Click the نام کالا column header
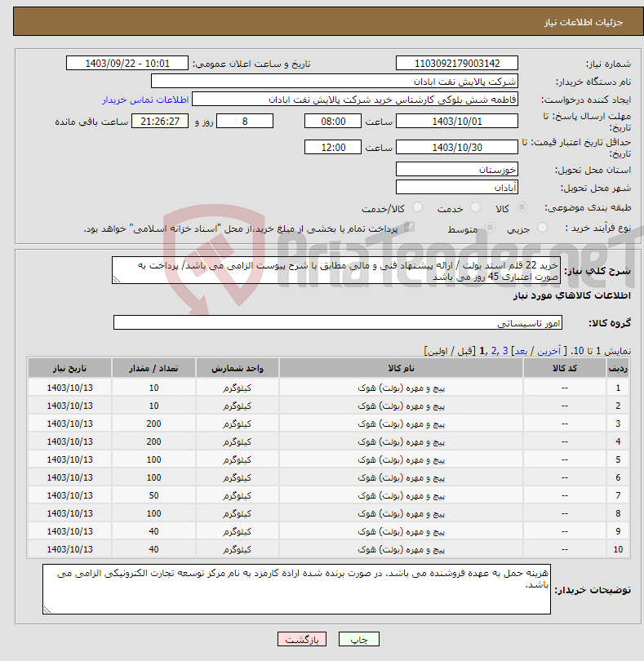The width and height of the screenshot is (644, 661). (401, 368)
